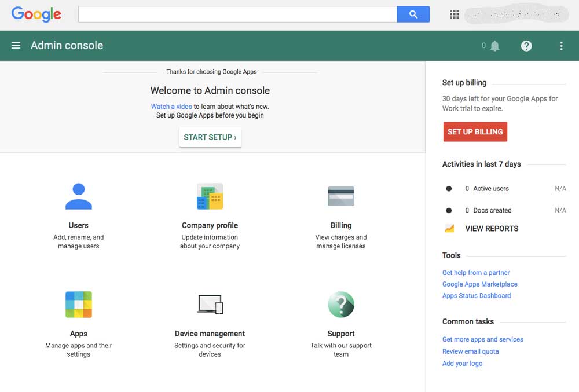Open the Watch a video link
Image resolution: width=579 pixels, height=392 pixels.
pyautogui.click(x=171, y=107)
